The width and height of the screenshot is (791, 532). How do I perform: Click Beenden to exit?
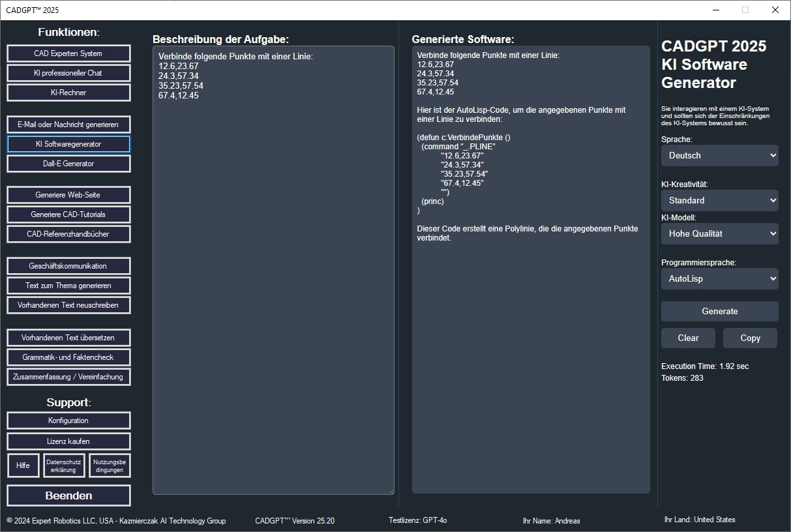point(68,495)
